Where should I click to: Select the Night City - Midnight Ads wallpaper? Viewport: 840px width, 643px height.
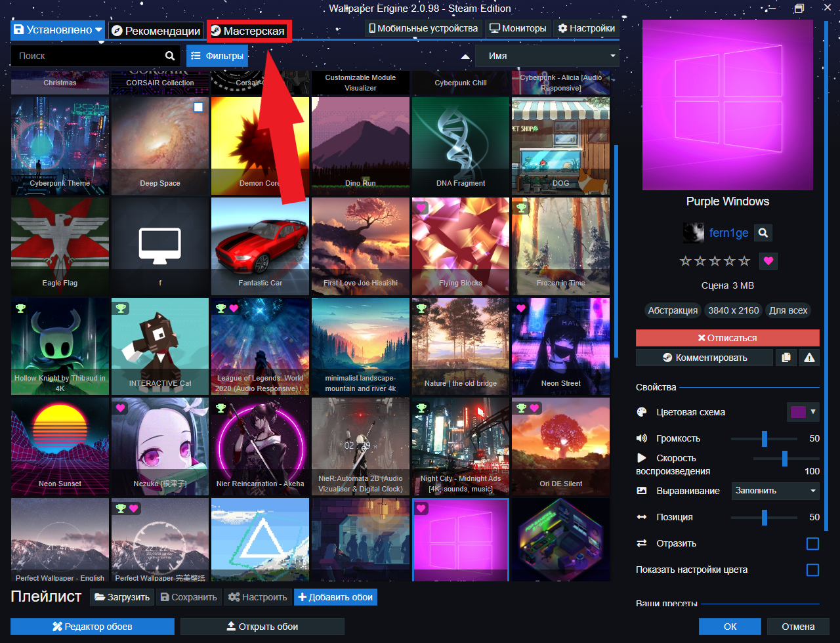461,447
